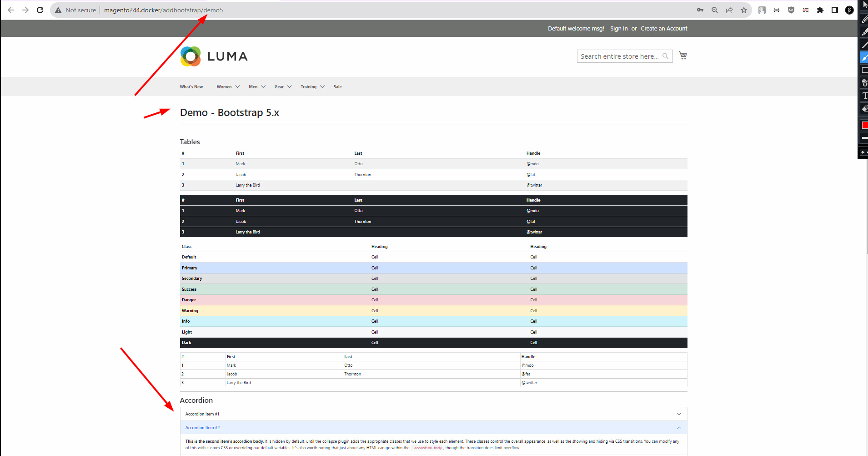Select the straight Line tool

coord(864,45)
